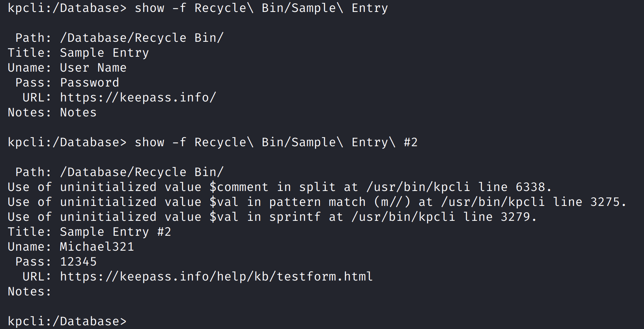Click the command ending with '#2'
This screenshot has height=329, width=644.
coord(276,142)
